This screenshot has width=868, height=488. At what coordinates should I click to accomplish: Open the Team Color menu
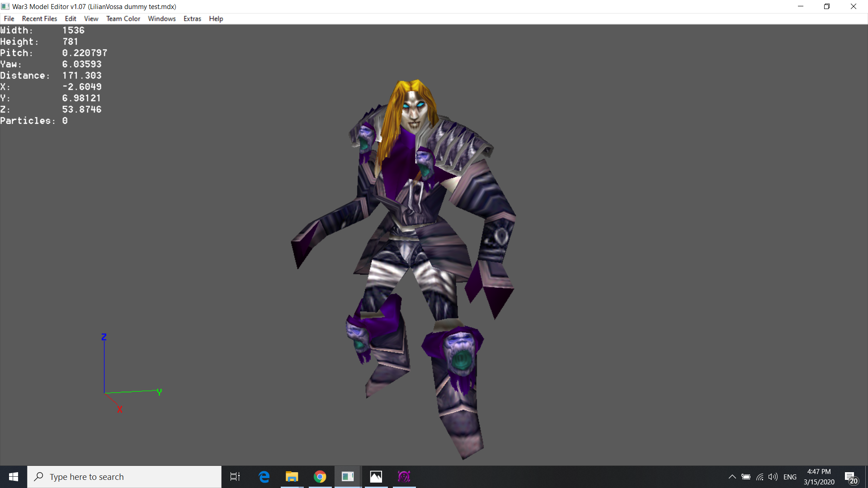(x=123, y=19)
